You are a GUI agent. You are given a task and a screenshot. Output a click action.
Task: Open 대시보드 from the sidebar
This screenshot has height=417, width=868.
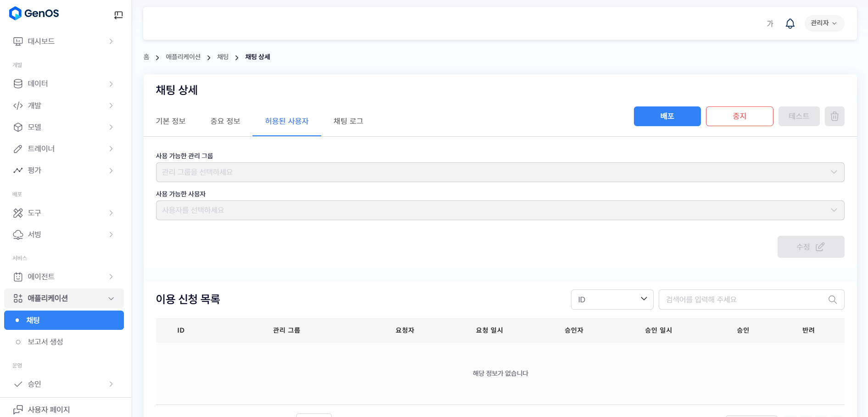[63, 41]
